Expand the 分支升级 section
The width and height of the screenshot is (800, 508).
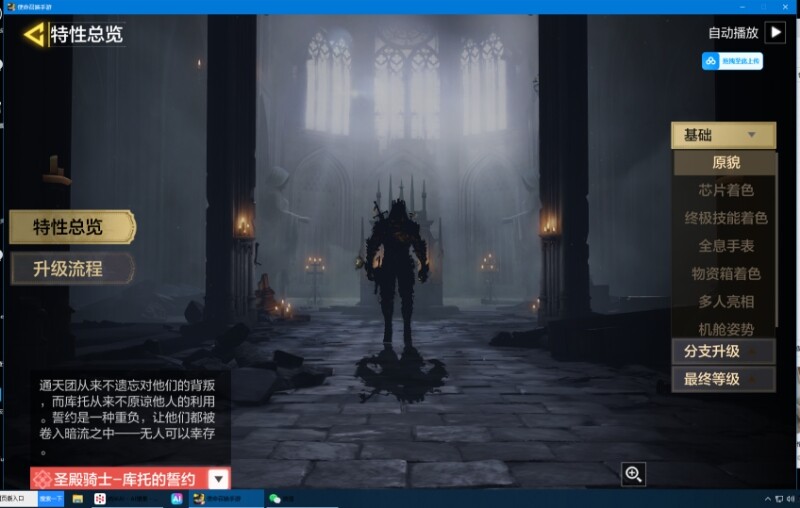pos(723,351)
